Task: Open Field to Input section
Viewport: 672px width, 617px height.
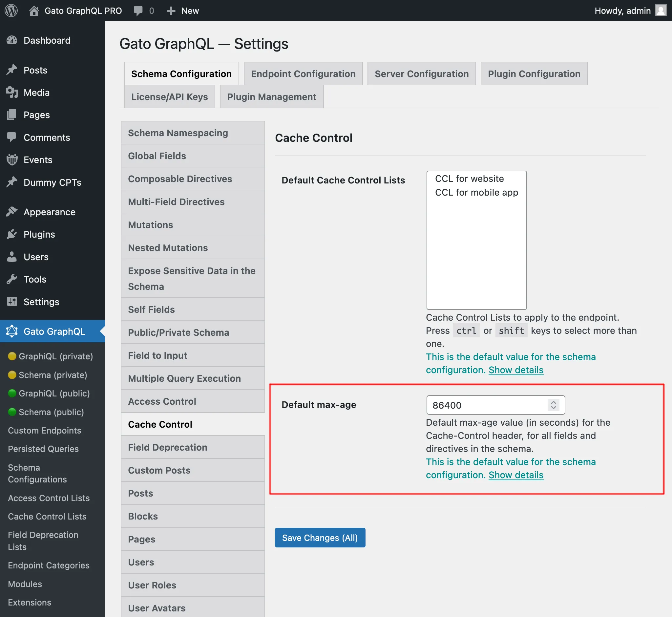Action: (x=193, y=355)
